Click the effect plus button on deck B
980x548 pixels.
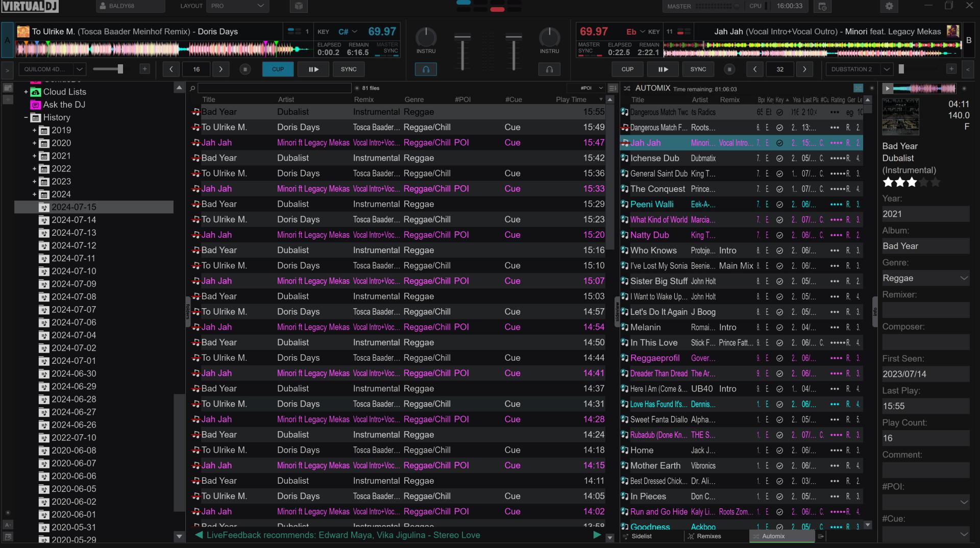click(951, 69)
